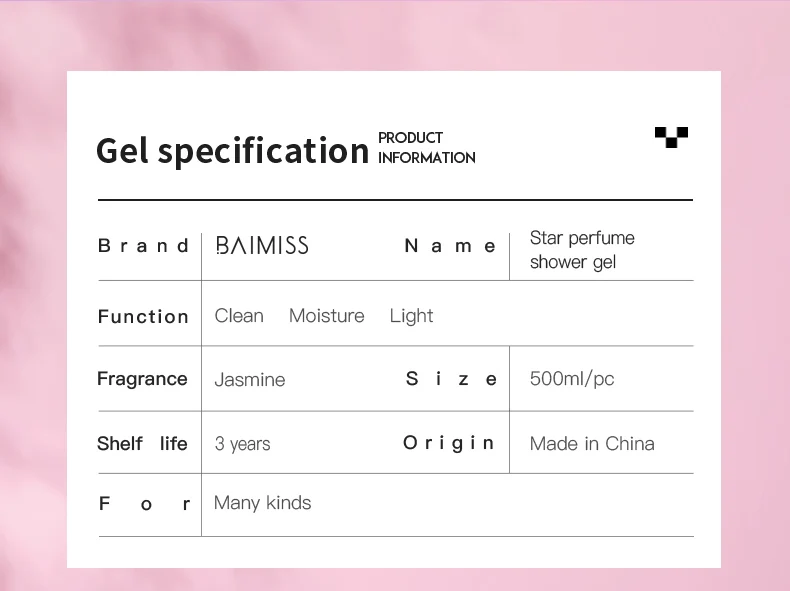790x591 pixels.
Task: Click the Size field label
Action: point(451,379)
